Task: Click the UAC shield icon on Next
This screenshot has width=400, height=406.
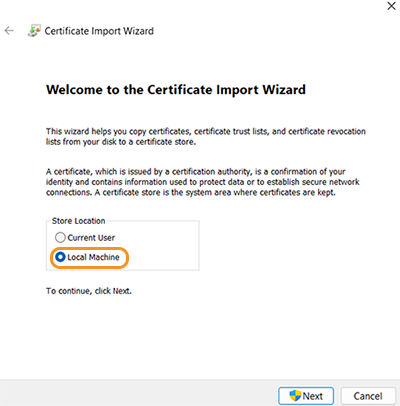Action: click(295, 396)
